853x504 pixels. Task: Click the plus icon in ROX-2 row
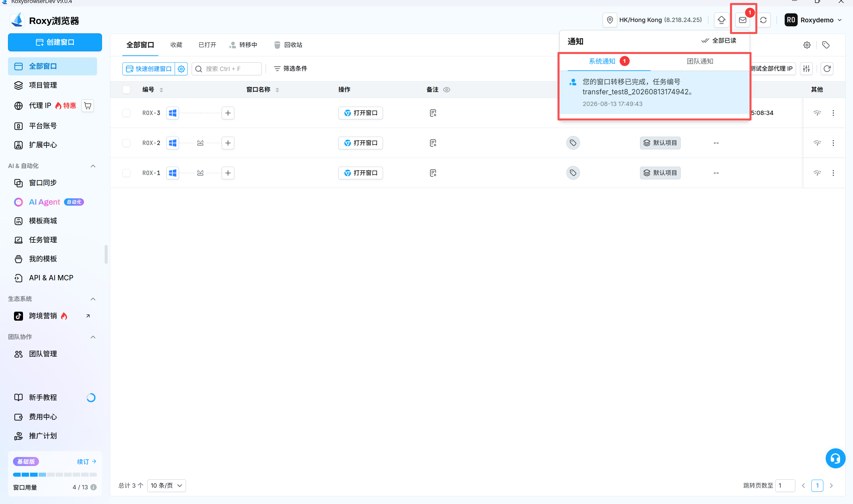[x=228, y=143]
